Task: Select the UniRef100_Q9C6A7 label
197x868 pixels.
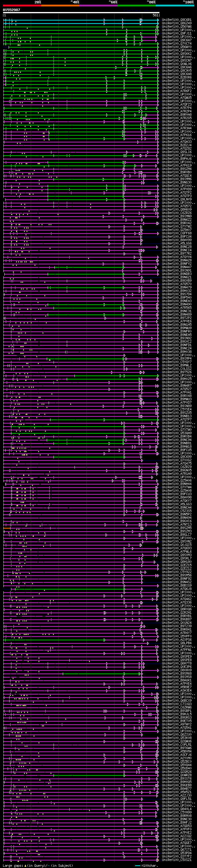Action: (177, 40)
